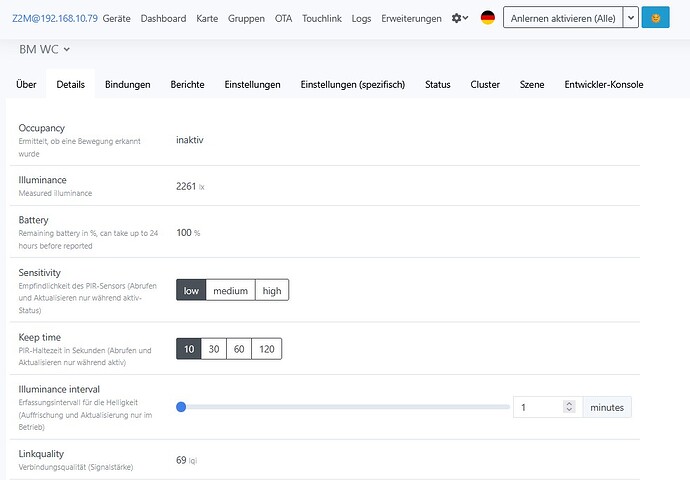Click the illuminance interval spinner arrows
Image resolution: width=690 pixels, height=480 pixels.
[x=569, y=407]
